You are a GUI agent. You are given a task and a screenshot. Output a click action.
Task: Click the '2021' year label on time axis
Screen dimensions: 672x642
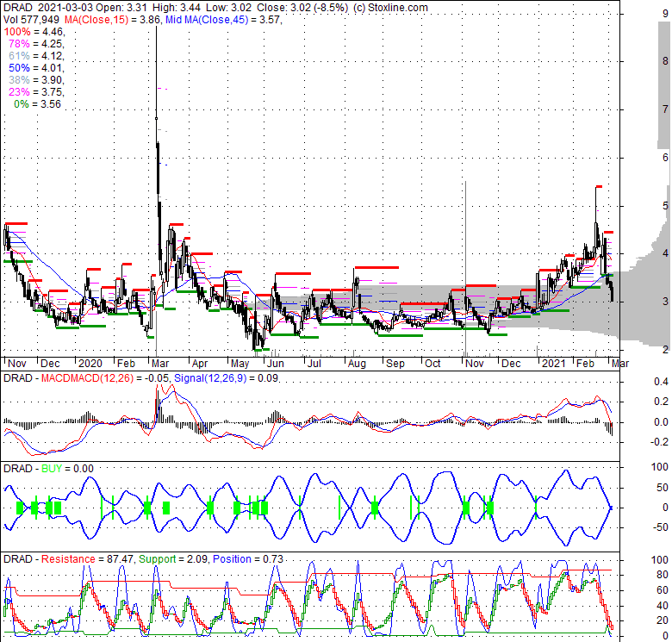(x=553, y=364)
